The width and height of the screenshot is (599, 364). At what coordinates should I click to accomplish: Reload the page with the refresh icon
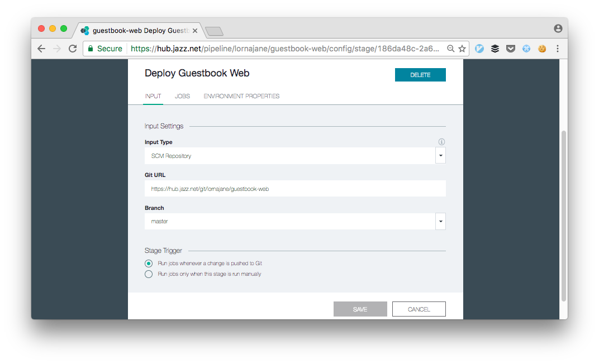pyautogui.click(x=73, y=49)
